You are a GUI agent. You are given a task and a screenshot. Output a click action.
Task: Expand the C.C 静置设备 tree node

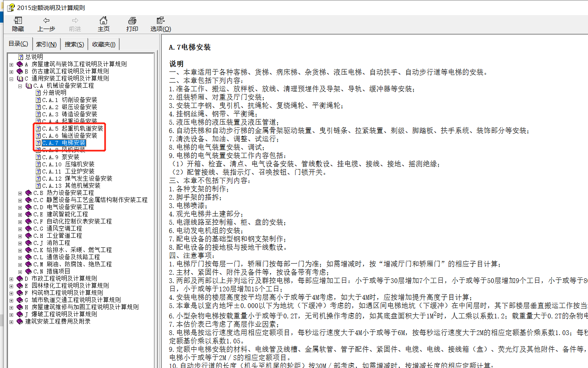[20, 200]
